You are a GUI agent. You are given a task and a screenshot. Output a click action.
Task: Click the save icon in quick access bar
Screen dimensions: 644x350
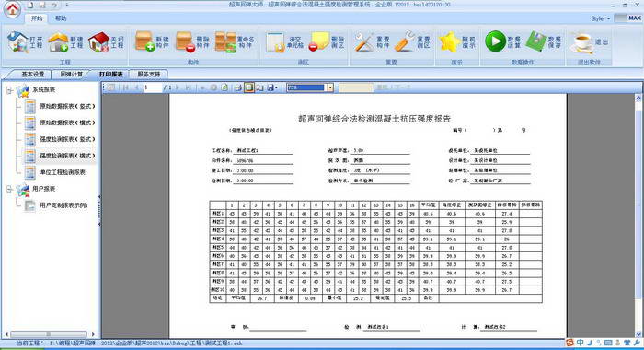tap(42, 5)
